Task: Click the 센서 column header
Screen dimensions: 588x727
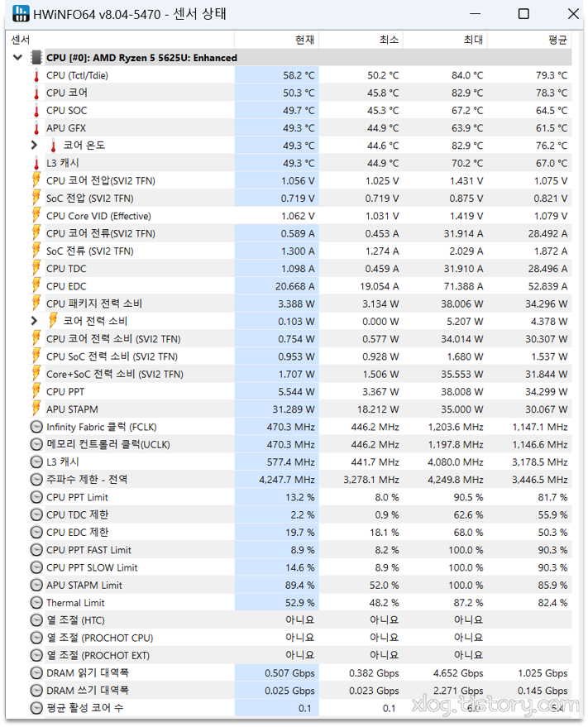Action: (121, 40)
